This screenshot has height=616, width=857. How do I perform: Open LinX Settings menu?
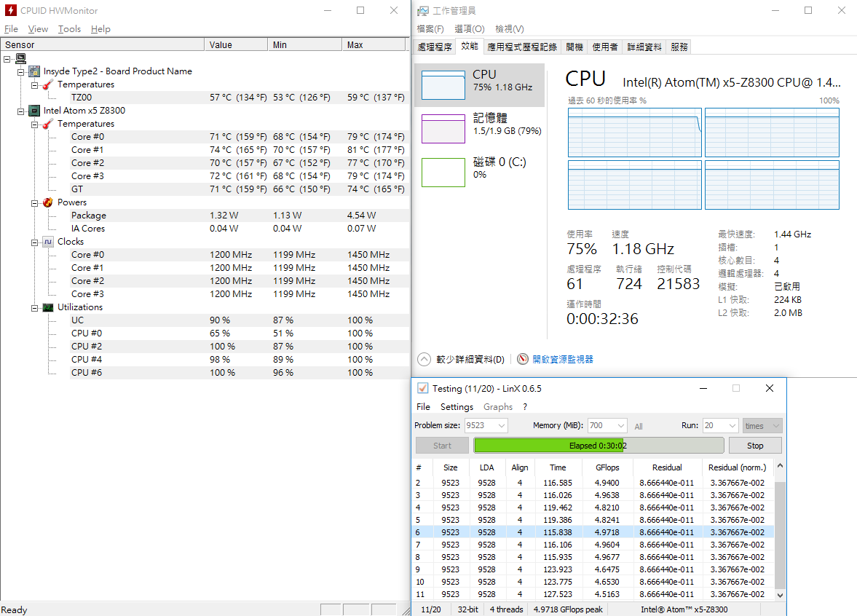457,406
